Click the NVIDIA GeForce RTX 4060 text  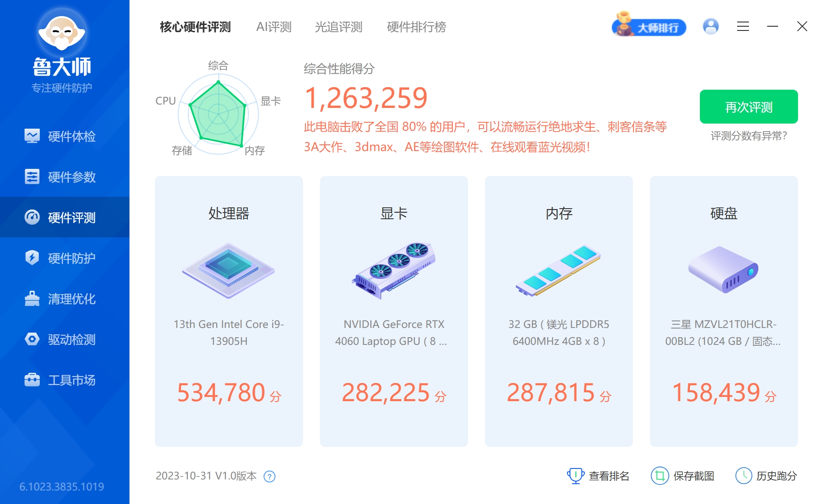[391, 333]
